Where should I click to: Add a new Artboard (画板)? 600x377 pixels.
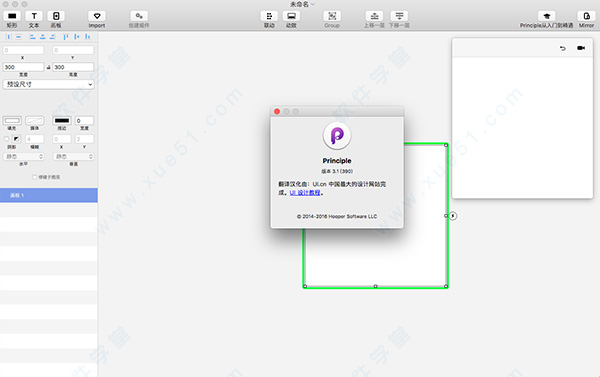pos(56,16)
